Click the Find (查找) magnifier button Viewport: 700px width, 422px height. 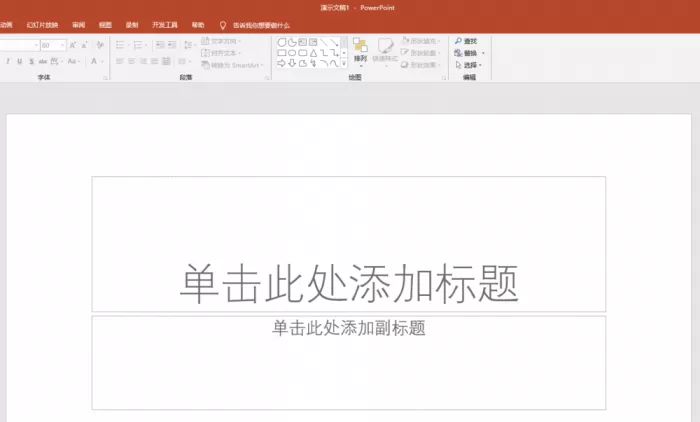coord(466,41)
